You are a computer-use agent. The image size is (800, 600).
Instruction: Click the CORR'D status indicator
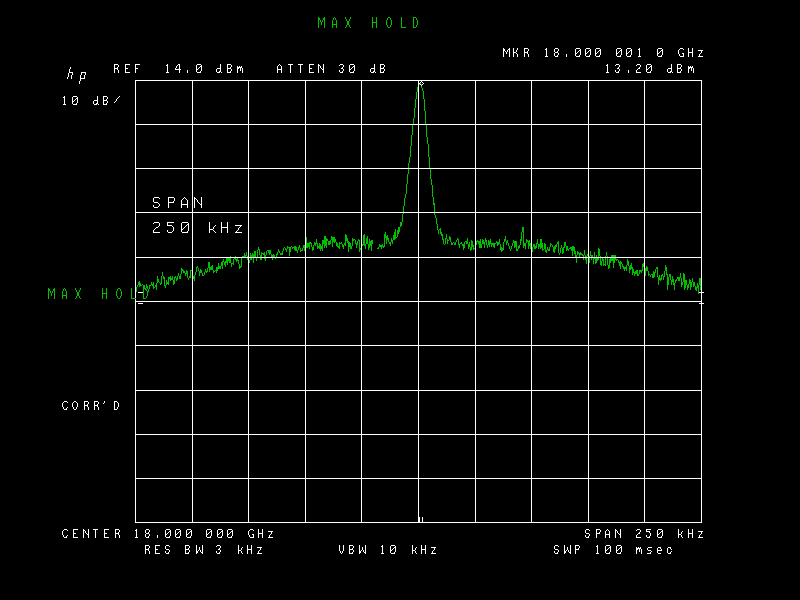[x=91, y=406]
